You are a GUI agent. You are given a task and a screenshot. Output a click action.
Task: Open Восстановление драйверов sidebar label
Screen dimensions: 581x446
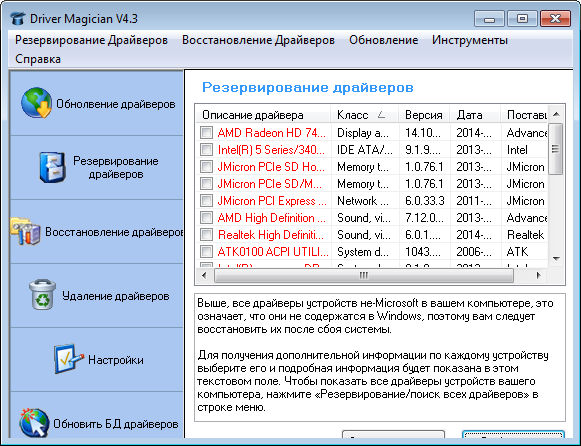point(114,232)
